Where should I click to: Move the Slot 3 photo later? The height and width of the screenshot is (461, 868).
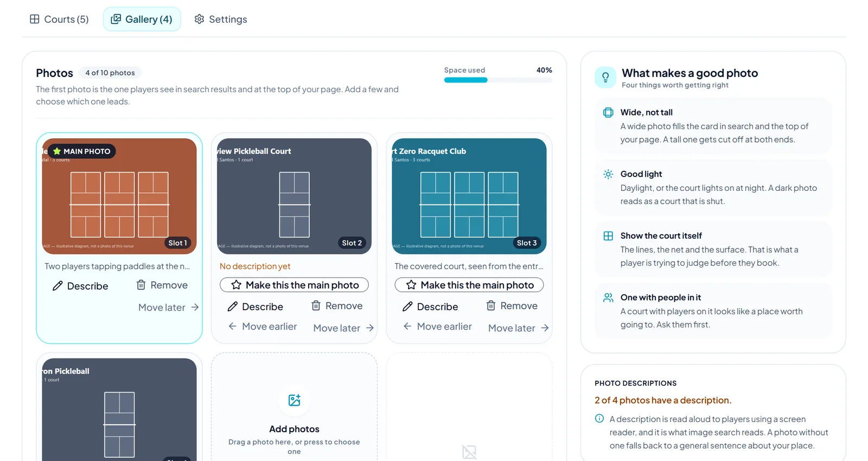(519, 328)
